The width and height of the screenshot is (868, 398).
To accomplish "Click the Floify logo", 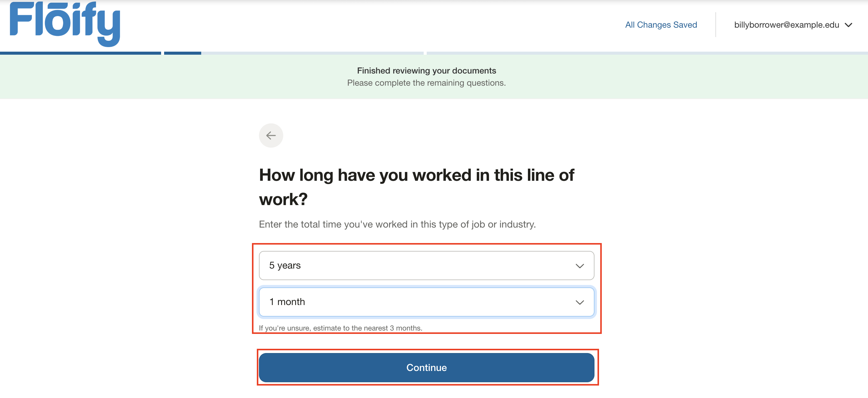I will click(65, 24).
